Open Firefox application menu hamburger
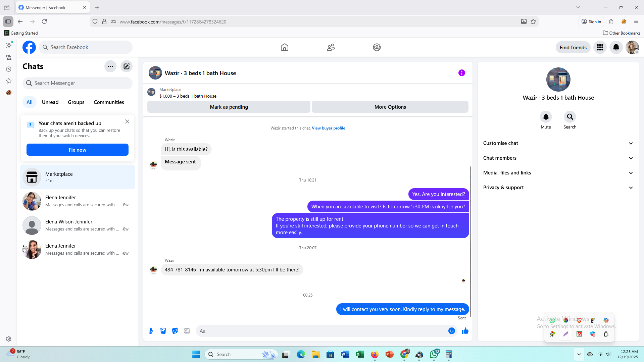The image size is (644, 362). pos(636,21)
